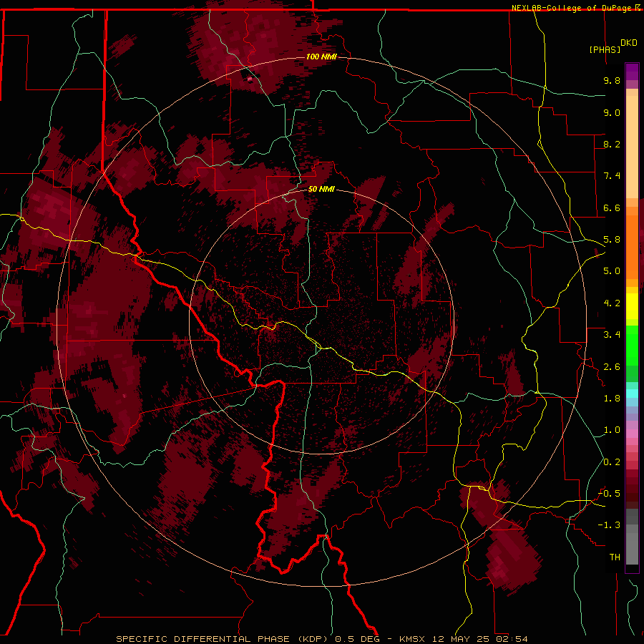The width and height of the screenshot is (644, 644).
Task: Click the 100 NMI range ring label
Action: pyautogui.click(x=321, y=57)
